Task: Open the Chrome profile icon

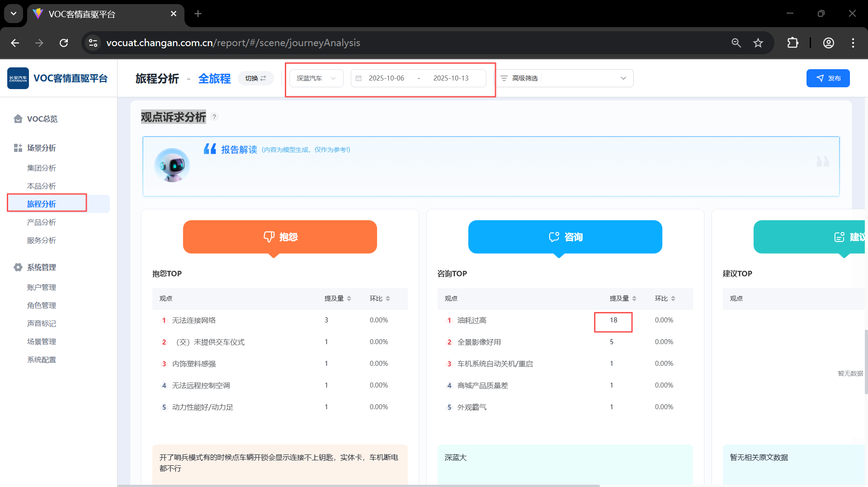Action: click(828, 43)
